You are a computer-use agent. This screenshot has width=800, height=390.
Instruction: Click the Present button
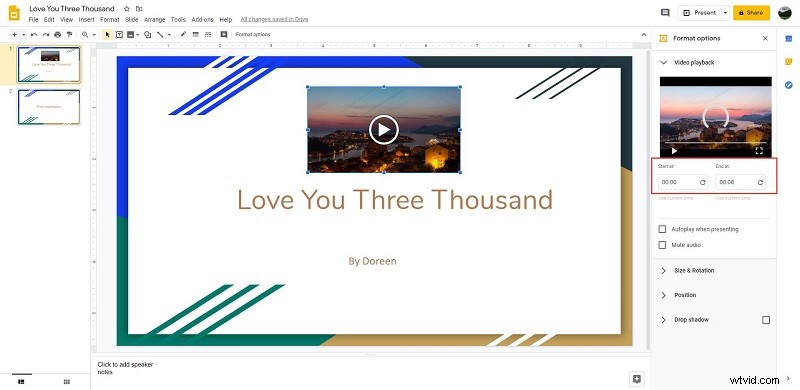pyautogui.click(x=699, y=13)
